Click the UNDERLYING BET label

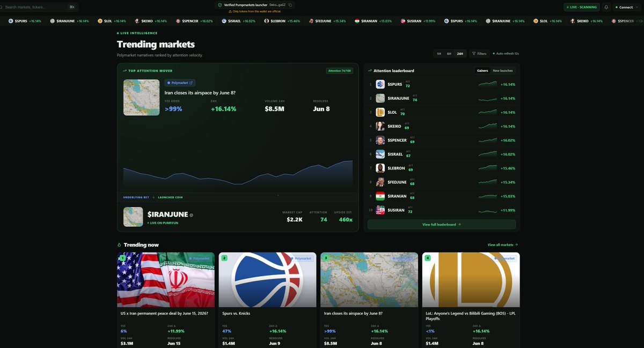click(136, 197)
